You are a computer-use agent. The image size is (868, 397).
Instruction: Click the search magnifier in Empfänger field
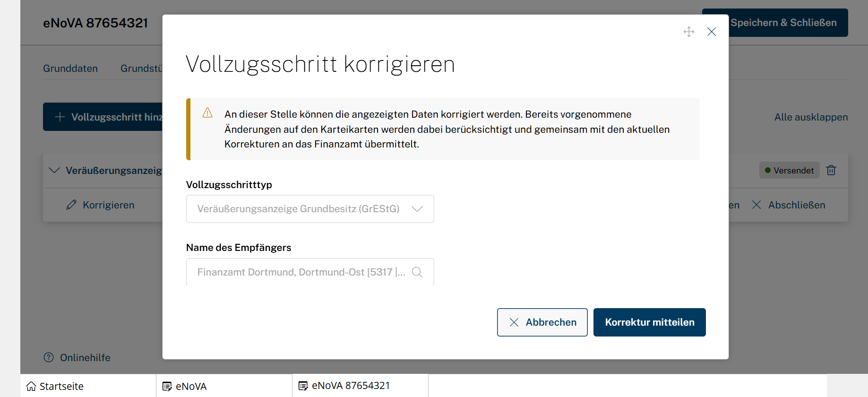(x=417, y=272)
